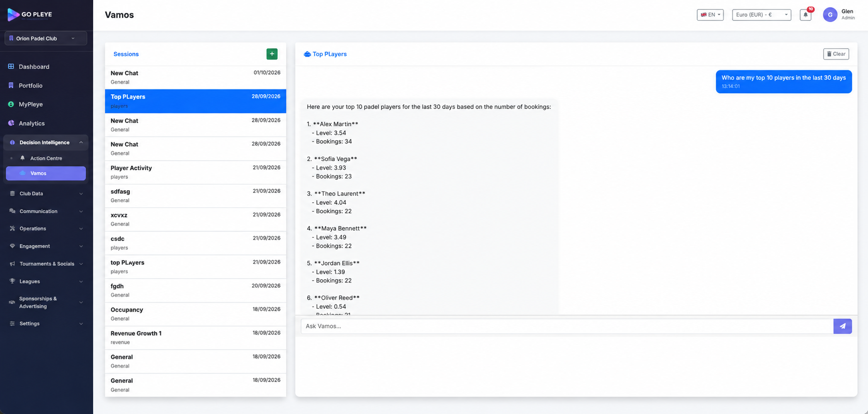Click the Ask Vamos input field

(x=567, y=326)
